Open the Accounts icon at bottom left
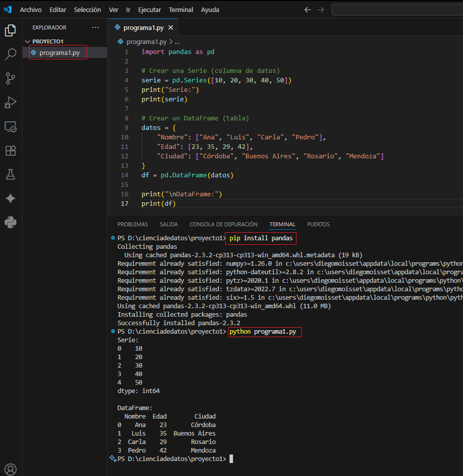 coord(10,469)
